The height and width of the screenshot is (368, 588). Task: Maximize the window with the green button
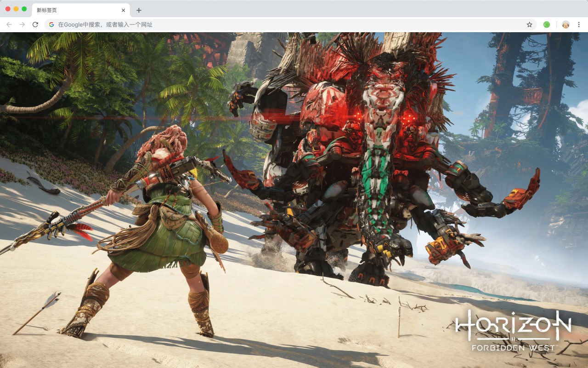[24, 9]
